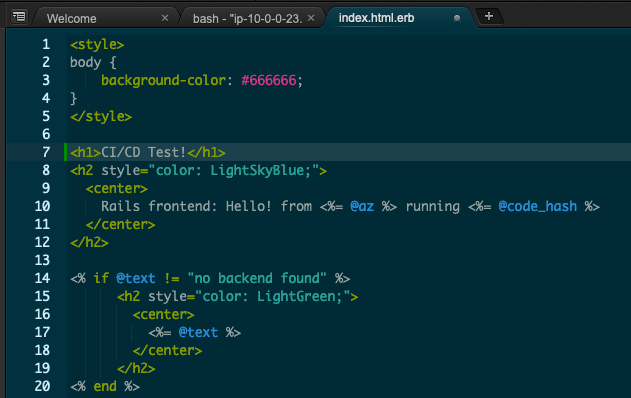This screenshot has height=398, width=631.
Task: Click the 'Rails frontend: Hello!' text
Action: coord(186,206)
